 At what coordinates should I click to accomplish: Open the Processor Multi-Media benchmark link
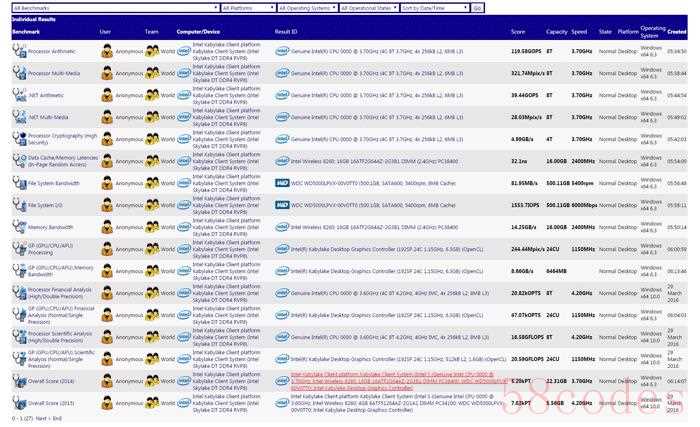(54, 73)
